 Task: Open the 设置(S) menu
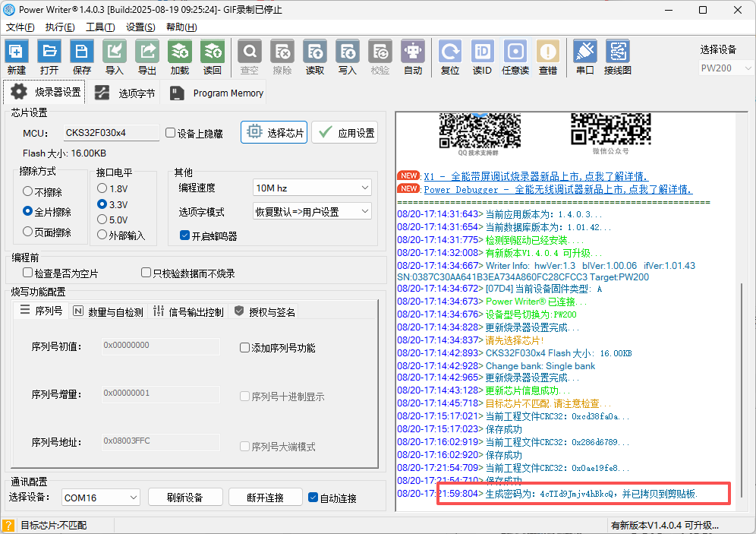(x=140, y=27)
